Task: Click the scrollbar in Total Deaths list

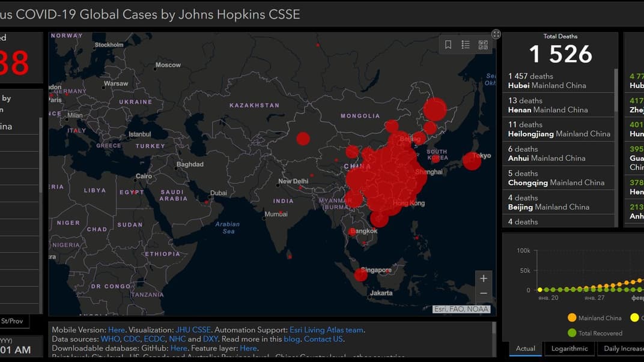Action: click(616, 90)
